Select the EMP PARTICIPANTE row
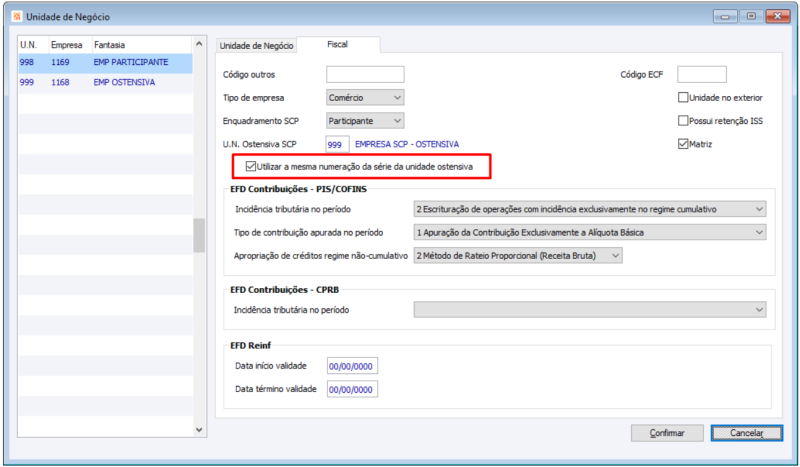Viewport: 800px width, 467px height. (x=106, y=63)
